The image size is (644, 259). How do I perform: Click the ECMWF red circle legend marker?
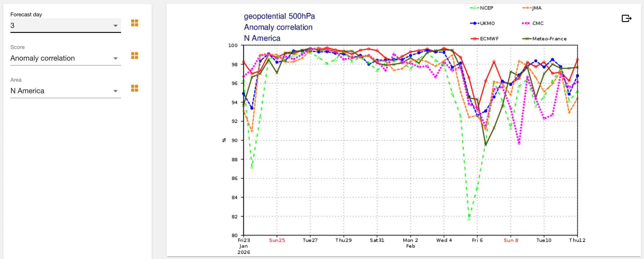point(474,39)
